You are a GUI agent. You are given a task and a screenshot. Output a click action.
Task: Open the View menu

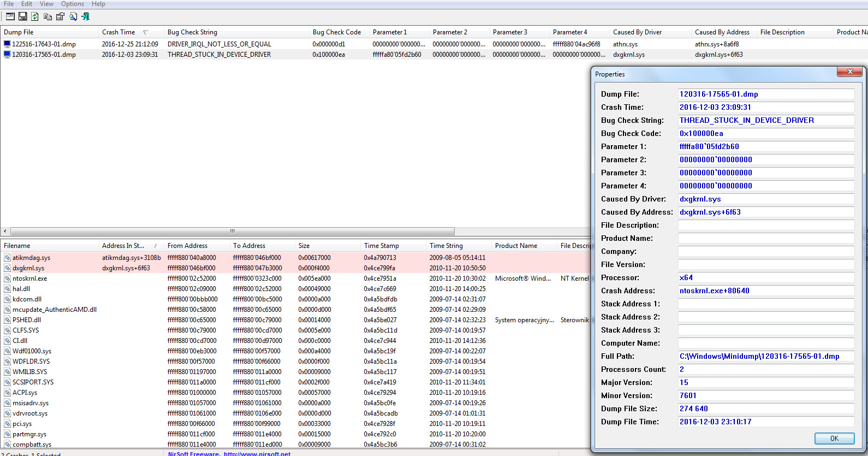pos(46,4)
